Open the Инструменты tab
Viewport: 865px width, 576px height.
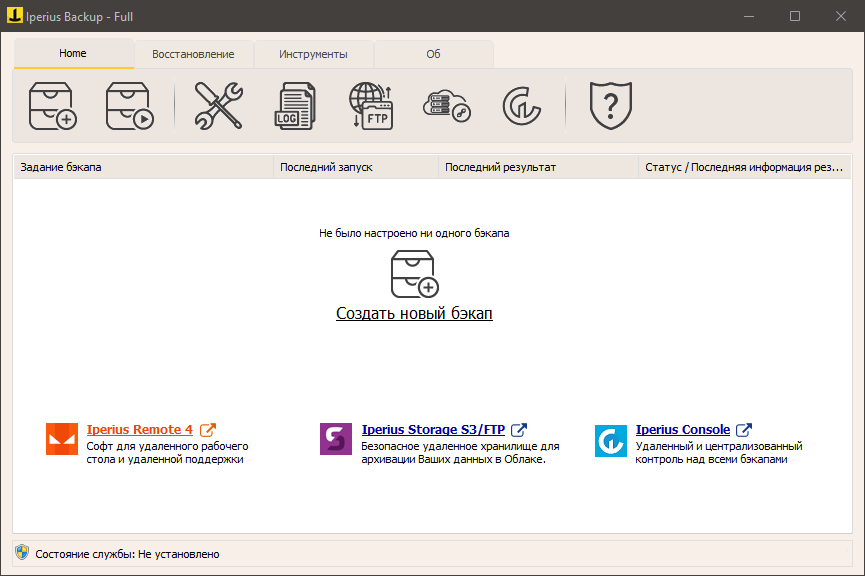click(x=313, y=54)
